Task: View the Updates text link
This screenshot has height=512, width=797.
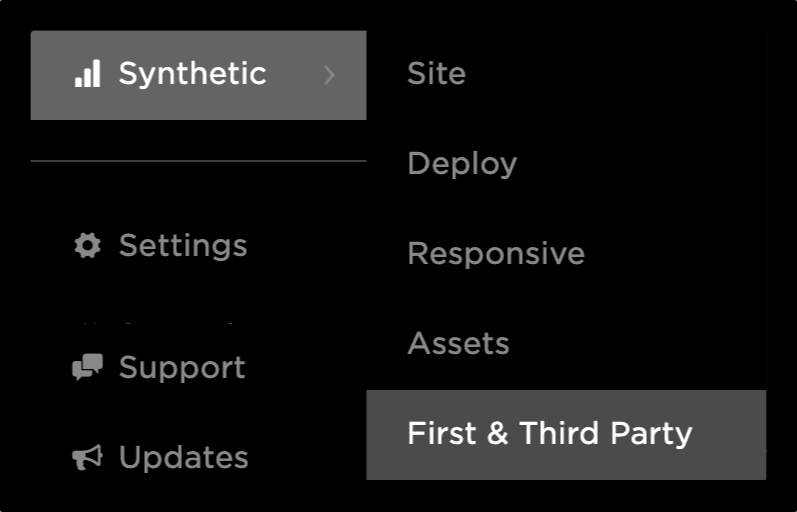Action: (184, 458)
